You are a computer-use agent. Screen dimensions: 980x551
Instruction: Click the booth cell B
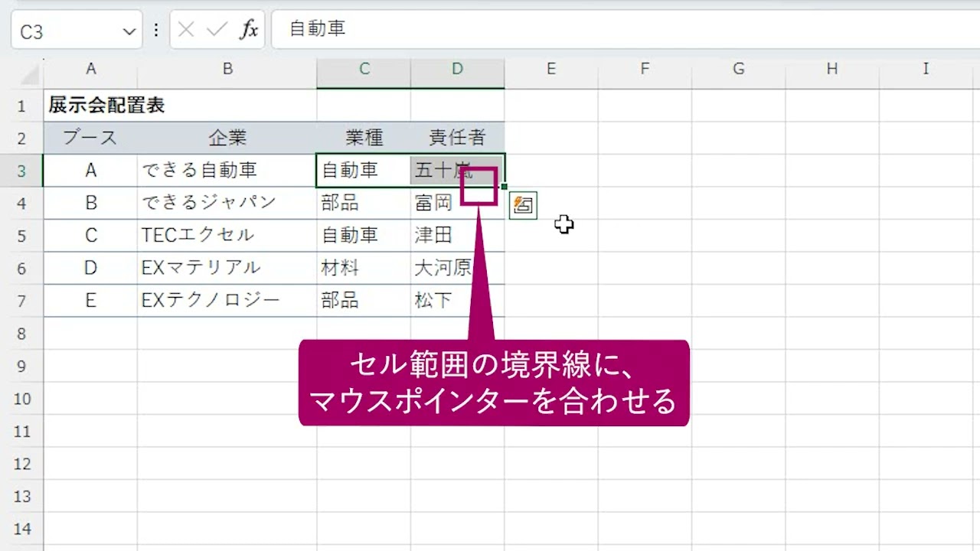click(90, 203)
